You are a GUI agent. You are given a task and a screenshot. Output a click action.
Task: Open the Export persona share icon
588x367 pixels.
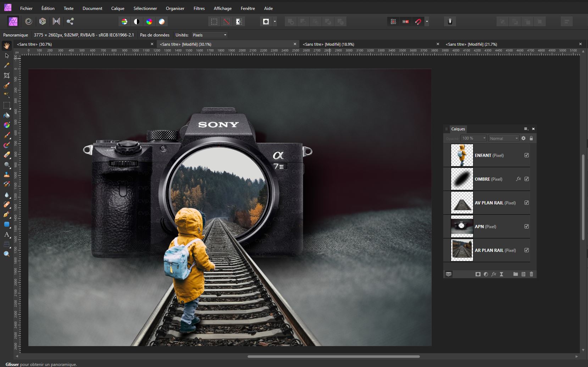pos(70,22)
